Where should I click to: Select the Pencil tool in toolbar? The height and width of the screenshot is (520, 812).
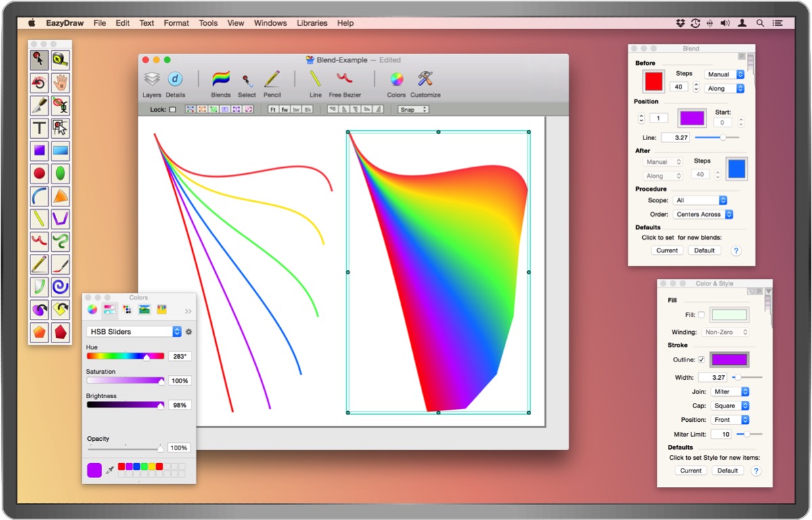tap(272, 80)
